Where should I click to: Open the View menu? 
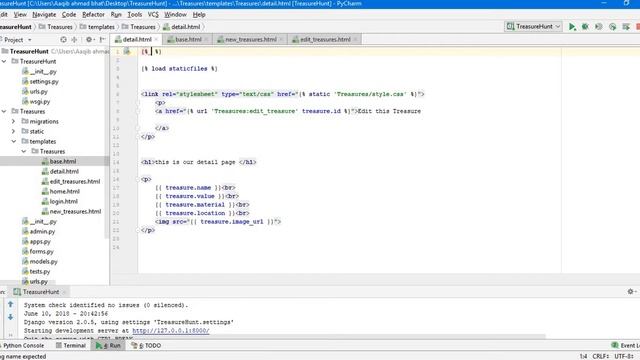20,14
